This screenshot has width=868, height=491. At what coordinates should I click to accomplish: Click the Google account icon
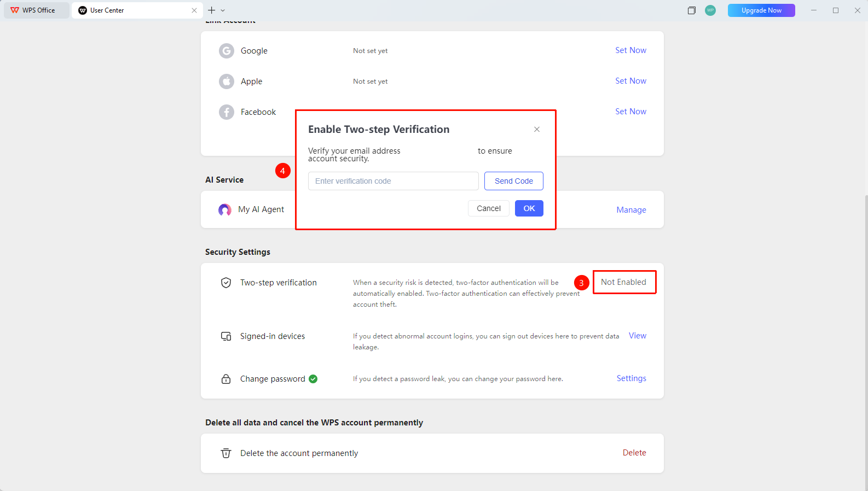click(227, 51)
